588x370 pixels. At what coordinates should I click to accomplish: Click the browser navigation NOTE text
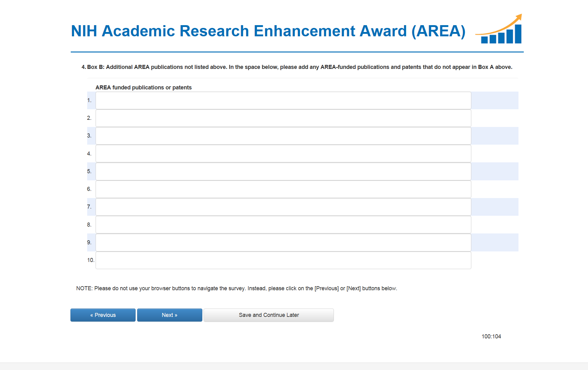pos(236,288)
